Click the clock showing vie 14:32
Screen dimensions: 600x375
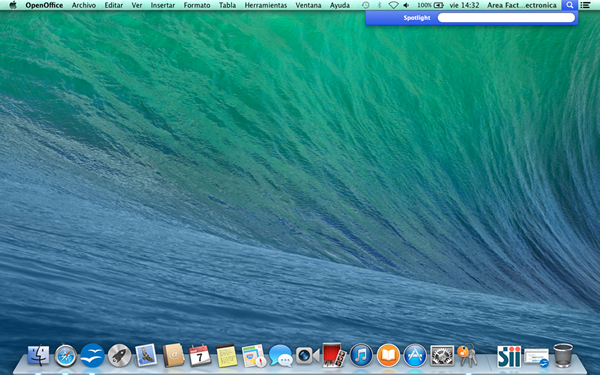(x=464, y=5)
